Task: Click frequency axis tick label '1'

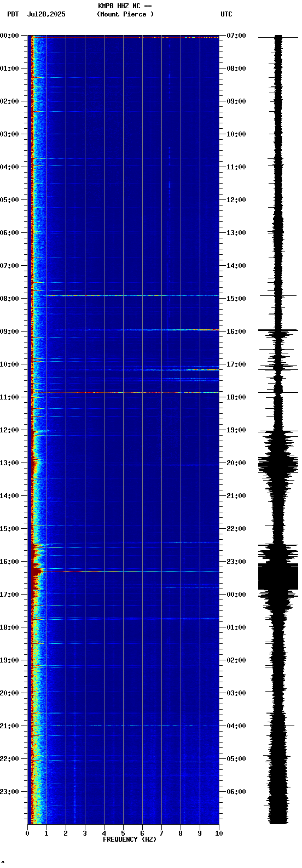Action: coord(47,833)
